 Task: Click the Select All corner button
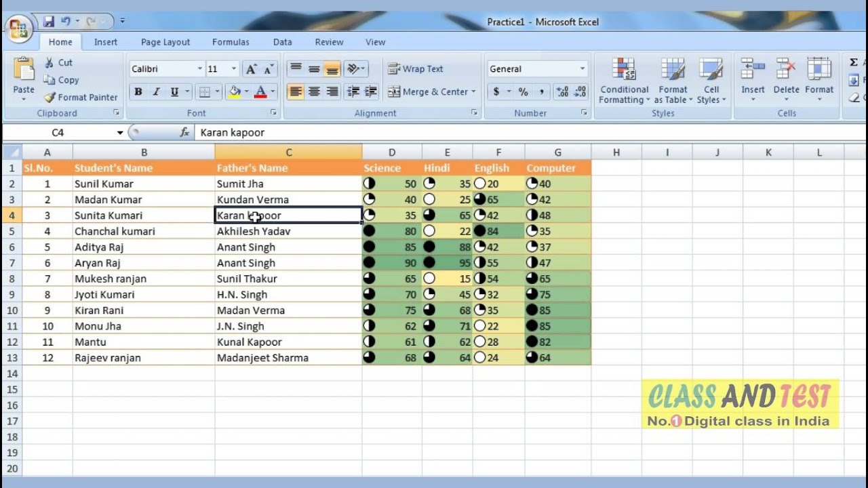pos(12,152)
